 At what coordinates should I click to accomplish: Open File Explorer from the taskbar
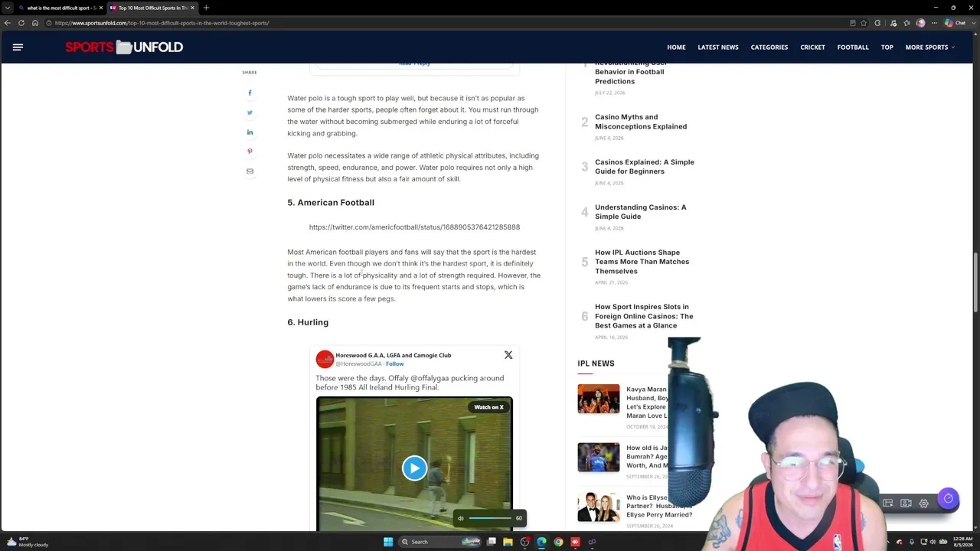(508, 542)
